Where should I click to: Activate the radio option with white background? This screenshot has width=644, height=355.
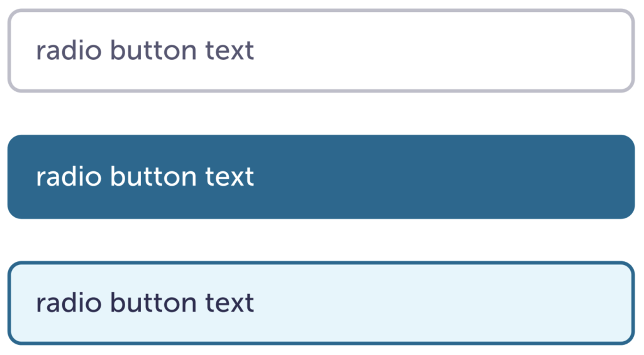pyautogui.click(x=321, y=51)
